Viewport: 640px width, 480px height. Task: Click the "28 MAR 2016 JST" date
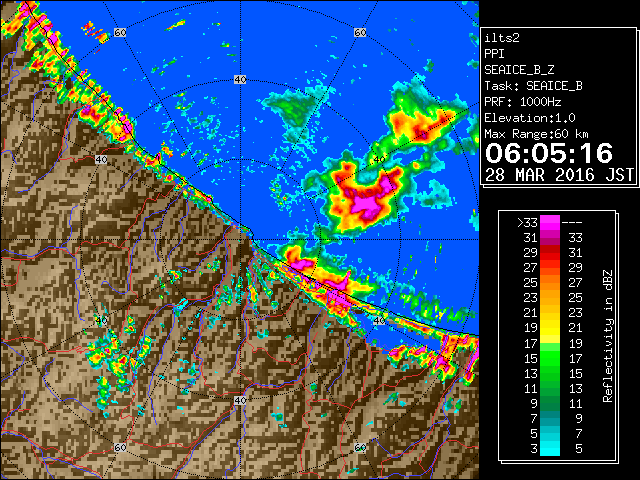(x=559, y=175)
